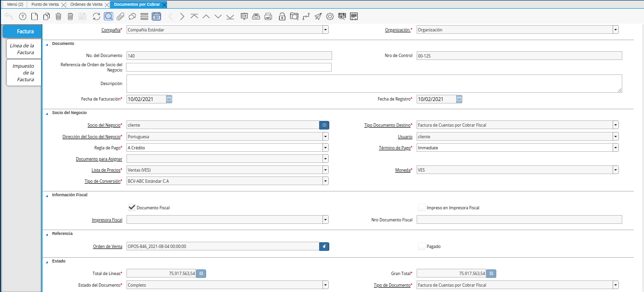Screen dimensions: 644x292
Task: Check the Pagado checkbox
Action: click(422, 246)
